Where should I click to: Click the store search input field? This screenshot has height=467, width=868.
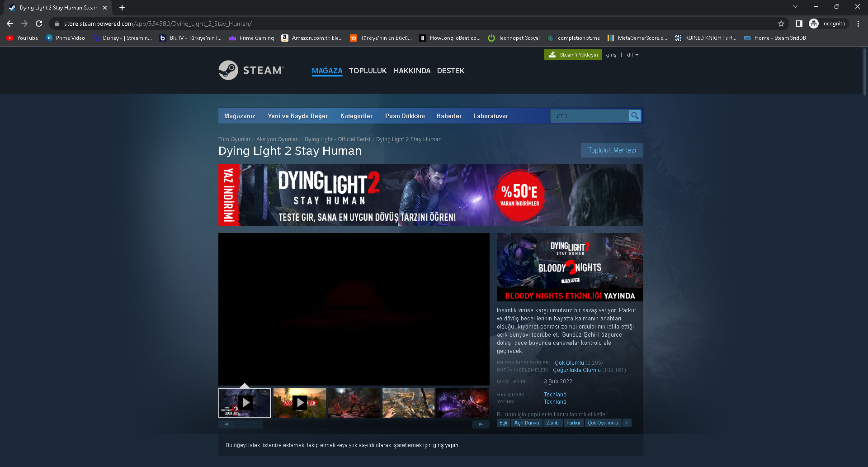coord(590,116)
